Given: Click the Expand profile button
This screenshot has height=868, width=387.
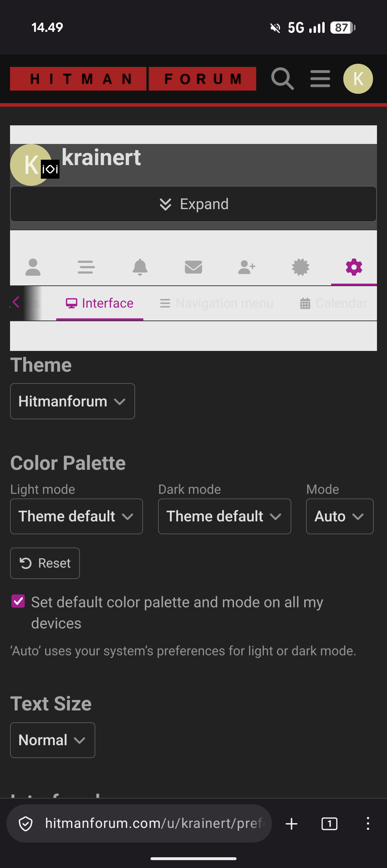Looking at the screenshot, I should click(193, 204).
